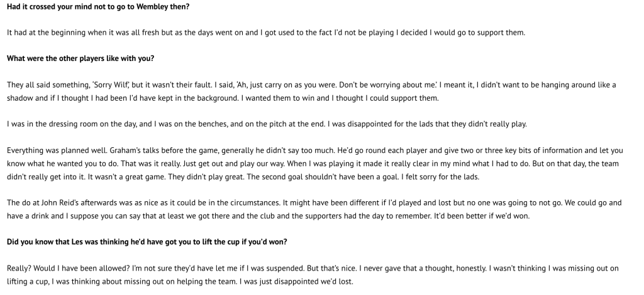
Task: Click the paragraph starting "It had at the beginning"
Action: tap(252, 32)
